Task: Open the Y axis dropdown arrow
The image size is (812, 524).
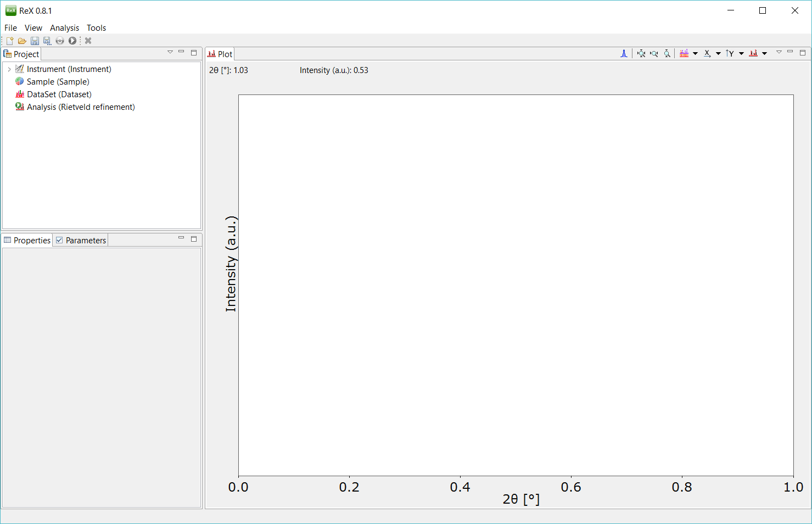Action: pos(741,53)
